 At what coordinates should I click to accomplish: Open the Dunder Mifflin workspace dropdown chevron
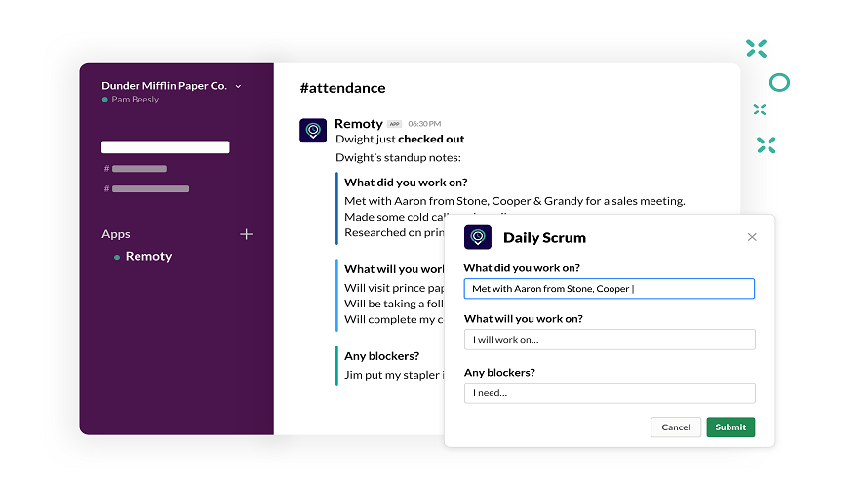click(x=238, y=86)
